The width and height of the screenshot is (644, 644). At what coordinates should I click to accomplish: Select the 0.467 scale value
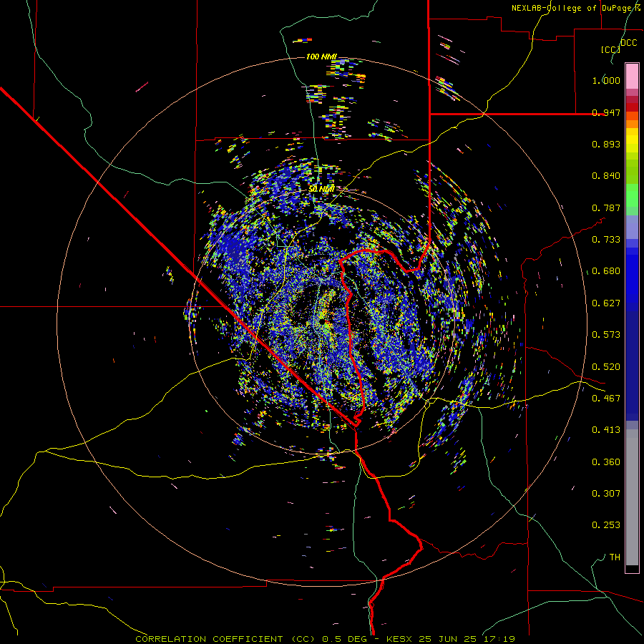coord(606,399)
